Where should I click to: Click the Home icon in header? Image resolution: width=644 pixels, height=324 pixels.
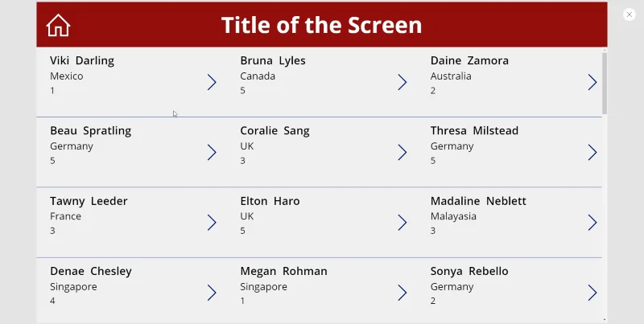(x=58, y=26)
